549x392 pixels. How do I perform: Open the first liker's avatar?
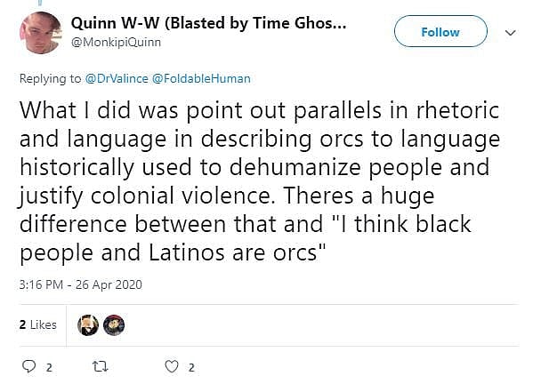point(90,325)
